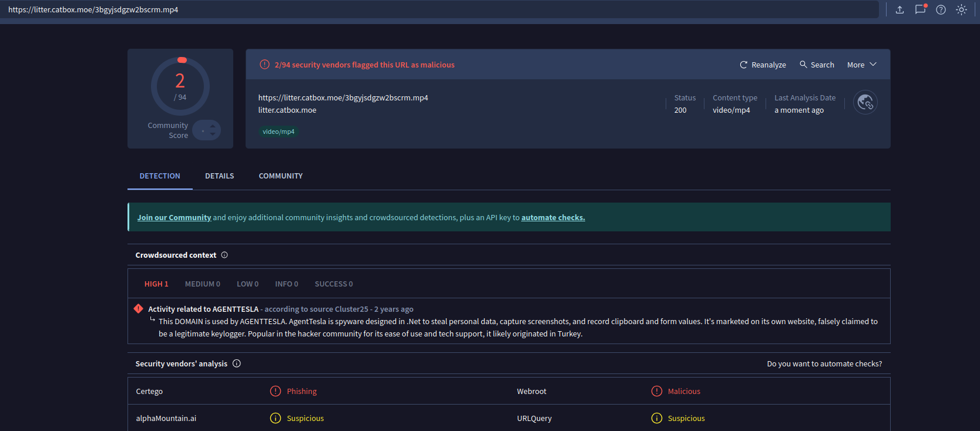Screen dimensions: 980x431
Task: Click the video/mp4 tag chip
Action: coord(278,132)
